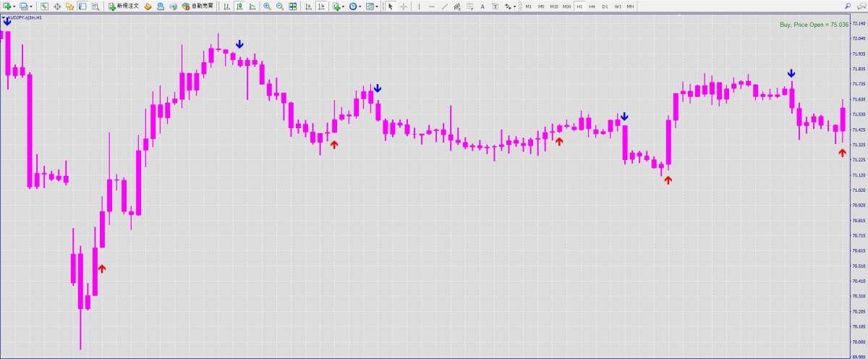Image resolution: width=868 pixels, height=359 pixels.
Task: Click the 71.020 price scale value
Action: pos(859,190)
